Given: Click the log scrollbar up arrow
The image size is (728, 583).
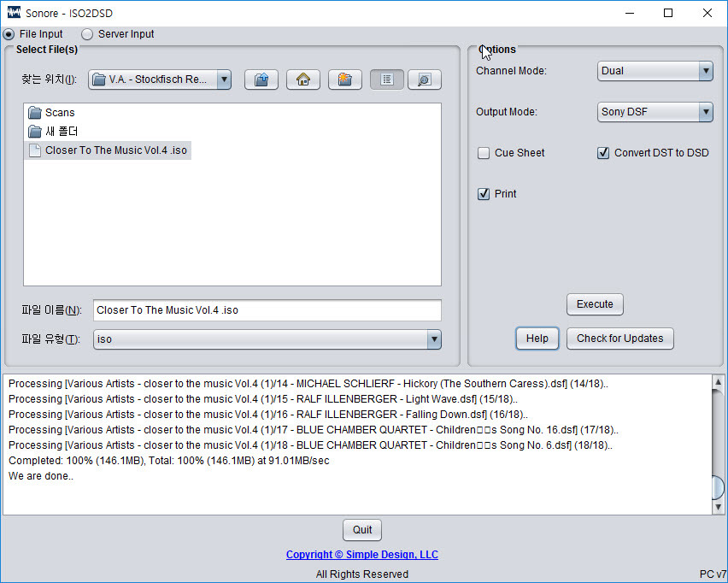Looking at the screenshot, I should point(718,382).
